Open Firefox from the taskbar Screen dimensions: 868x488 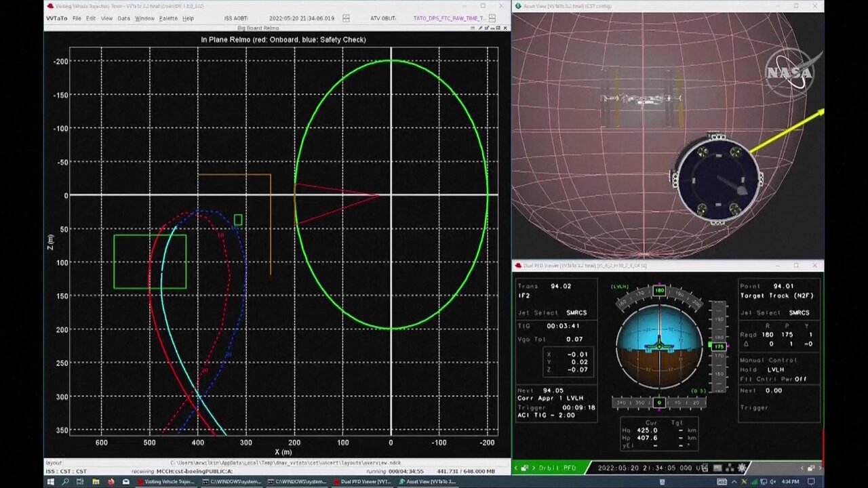pos(111,482)
